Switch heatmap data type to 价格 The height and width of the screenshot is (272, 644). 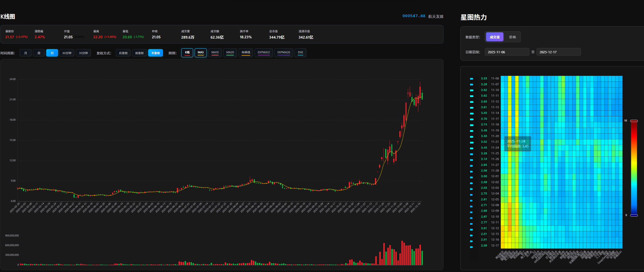click(x=512, y=37)
